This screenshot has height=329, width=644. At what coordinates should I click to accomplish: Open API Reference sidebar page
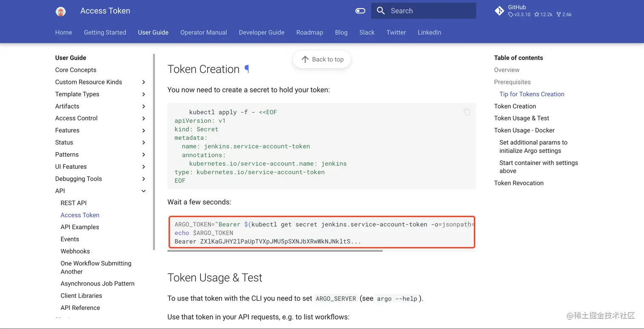[x=80, y=308]
